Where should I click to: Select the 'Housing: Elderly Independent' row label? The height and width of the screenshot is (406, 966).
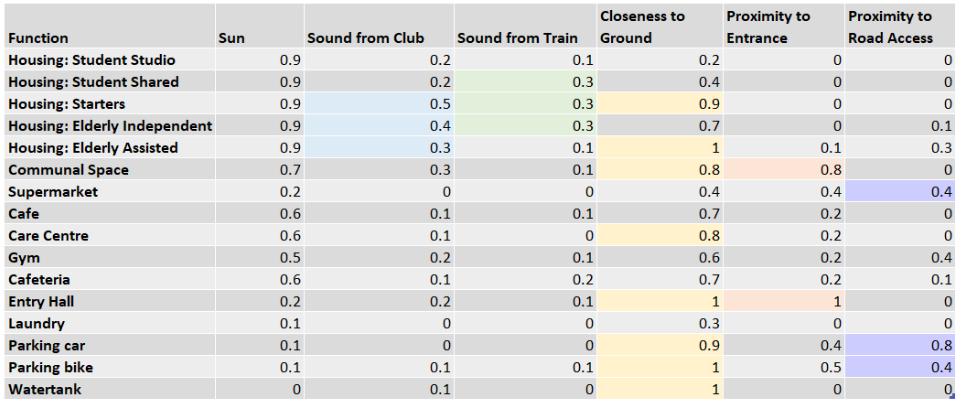(108, 126)
